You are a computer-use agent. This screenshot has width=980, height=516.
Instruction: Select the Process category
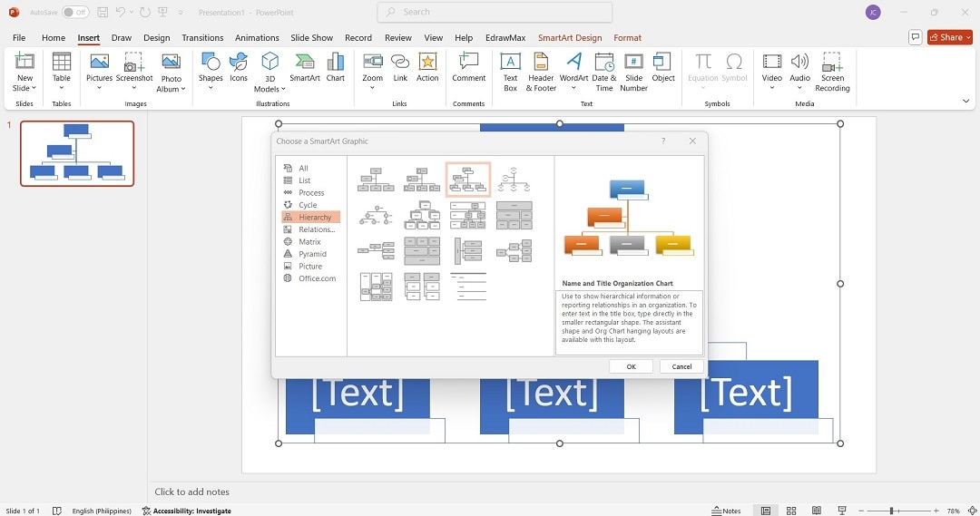[310, 192]
